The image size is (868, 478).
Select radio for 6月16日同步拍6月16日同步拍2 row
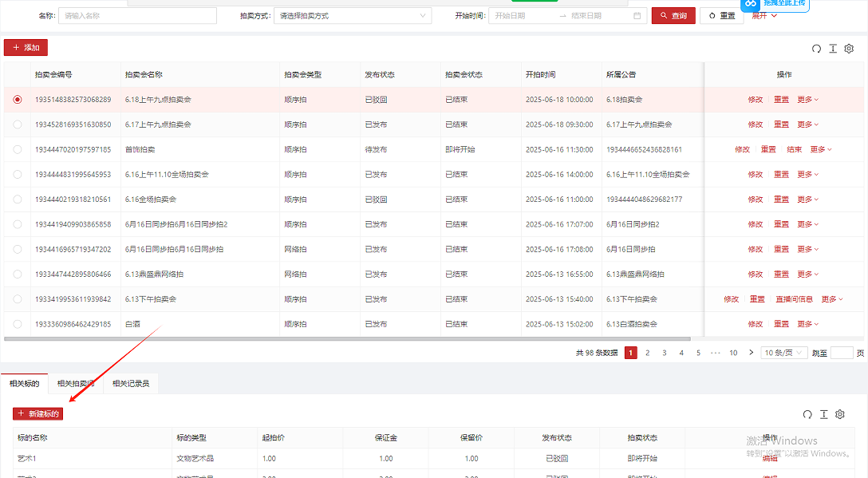[18, 224]
